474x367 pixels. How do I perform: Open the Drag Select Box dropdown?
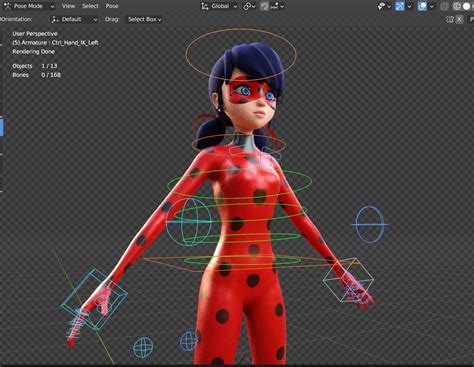145,19
